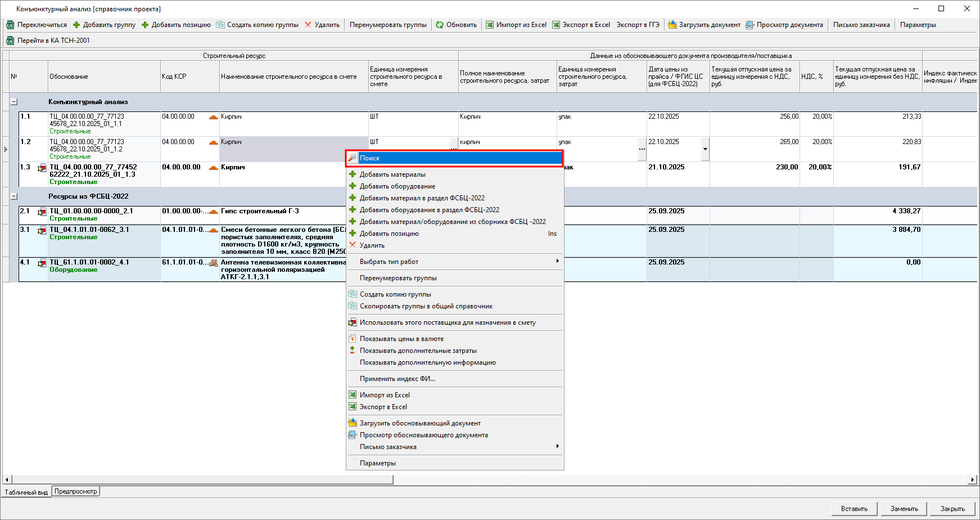Click Просмотр документа toolbar icon
This screenshot has height=520, width=980.
750,25
